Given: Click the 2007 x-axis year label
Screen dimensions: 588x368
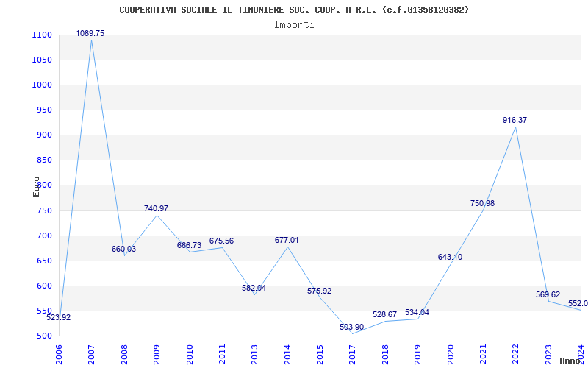Looking at the screenshot, I should tap(91, 355).
